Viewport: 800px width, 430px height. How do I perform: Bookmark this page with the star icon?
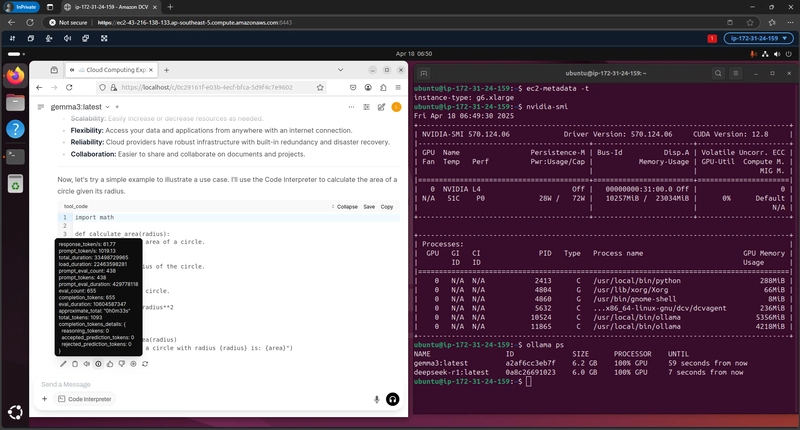(x=320, y=87)
